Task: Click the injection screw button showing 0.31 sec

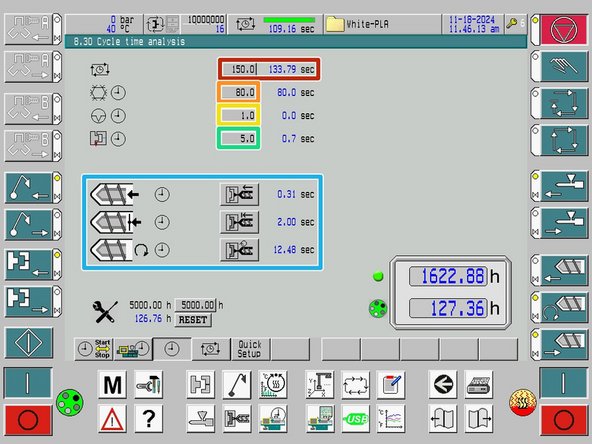Action: tap(239, 194)
